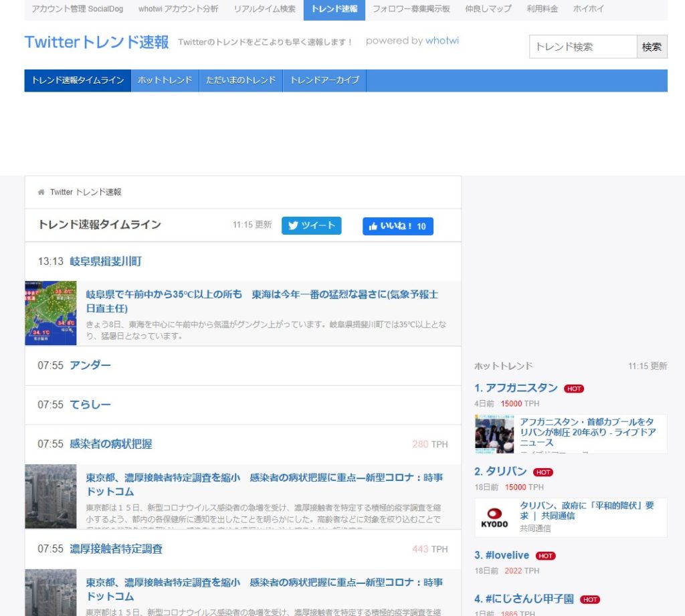Open リアルタイム検索 from the top menu
This screenshot has height=616, width=685.
[x=264, y=9]
